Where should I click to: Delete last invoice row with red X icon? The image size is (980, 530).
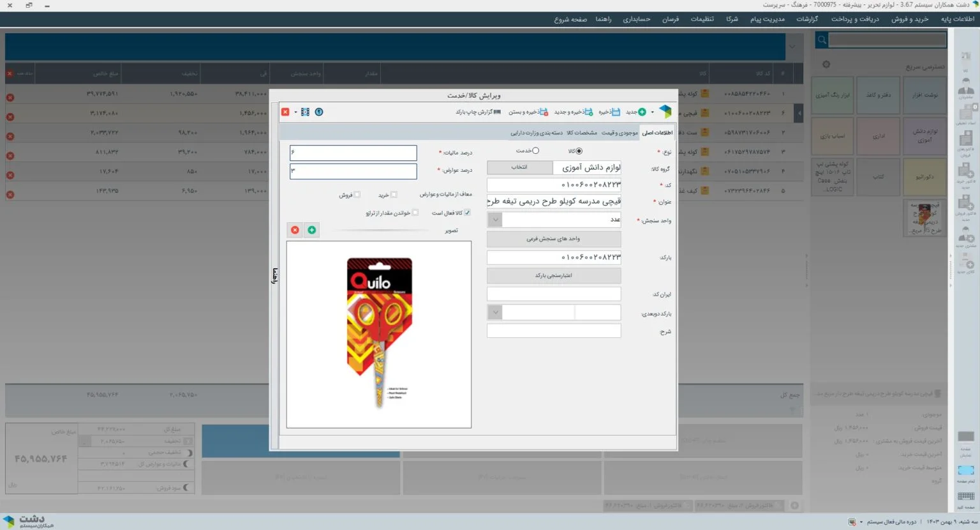[x=10, y=194]
